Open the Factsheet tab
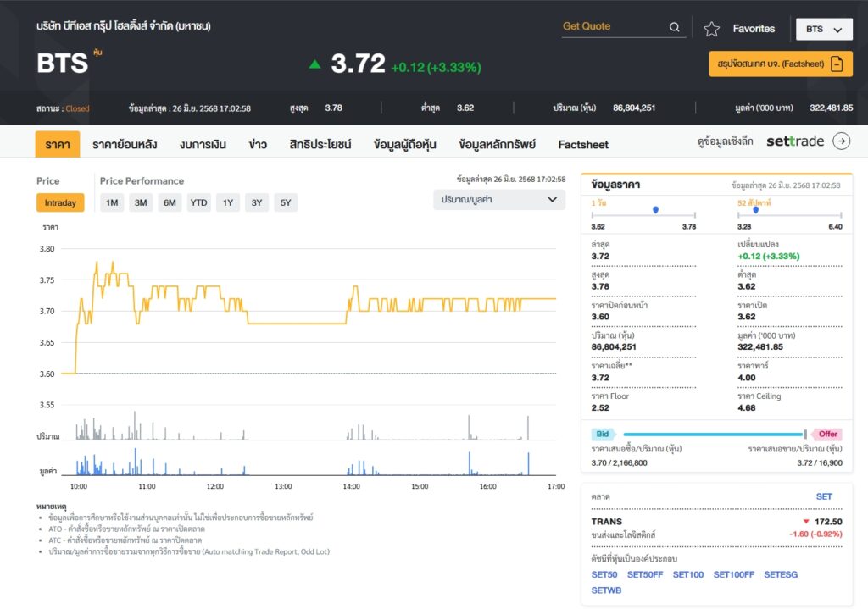 click(583, 144)
